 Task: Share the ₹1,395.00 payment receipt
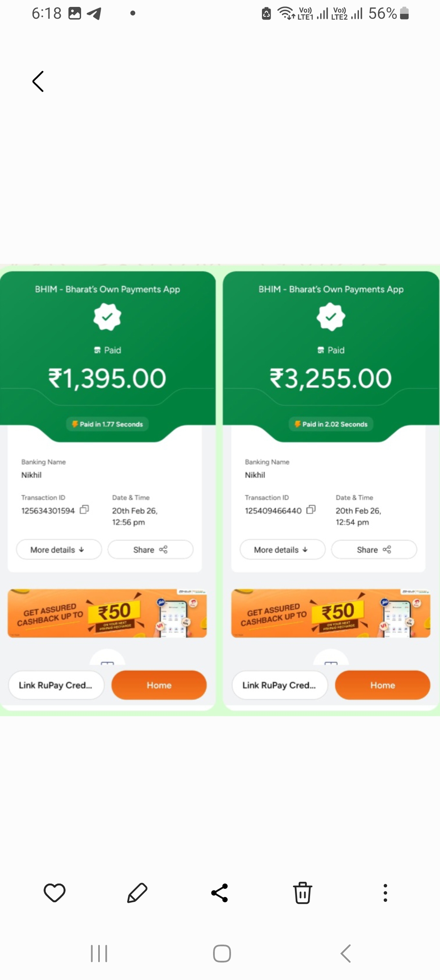(150, 550)
